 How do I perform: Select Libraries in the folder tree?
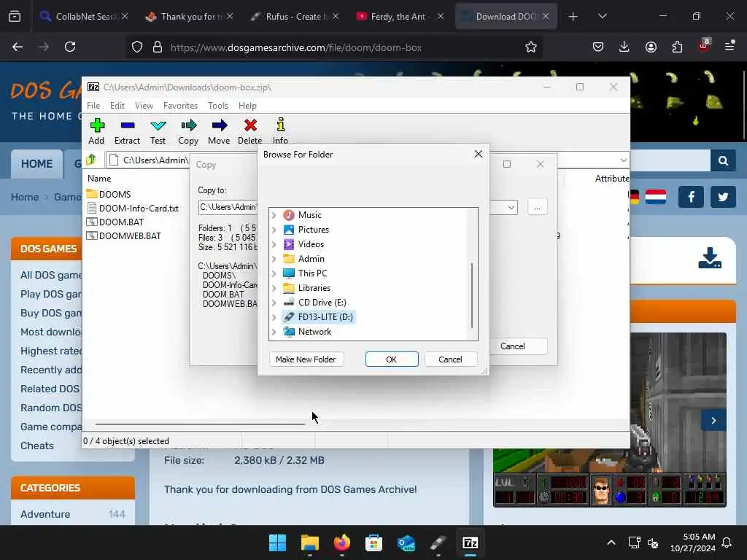tap(314, 288)
